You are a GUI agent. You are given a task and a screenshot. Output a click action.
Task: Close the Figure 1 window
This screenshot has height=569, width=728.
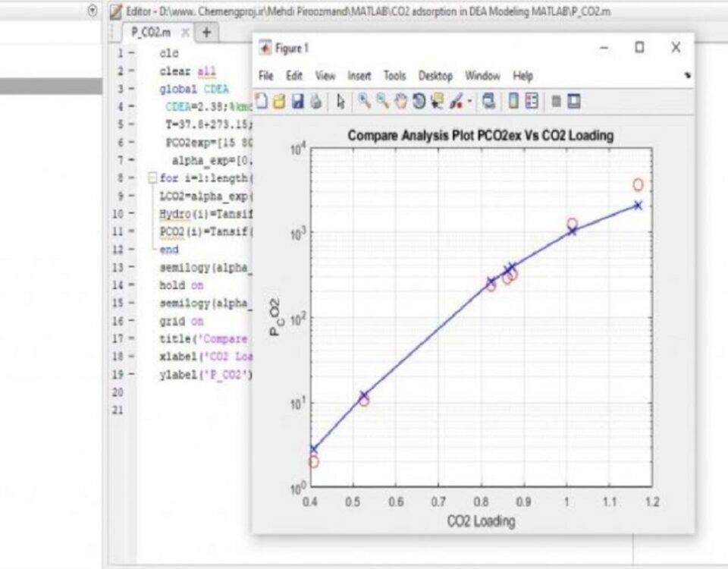pyautogui.click(x=676, y=47)
